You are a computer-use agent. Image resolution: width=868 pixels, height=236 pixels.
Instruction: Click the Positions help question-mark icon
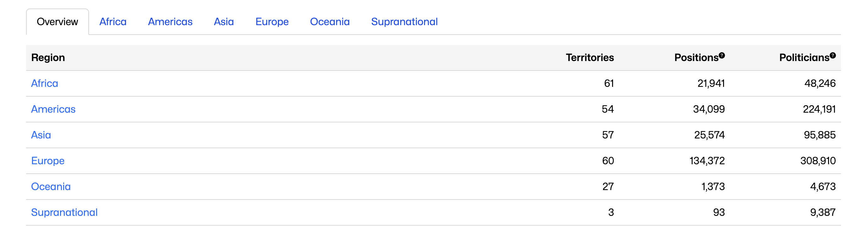coord(722,56)
